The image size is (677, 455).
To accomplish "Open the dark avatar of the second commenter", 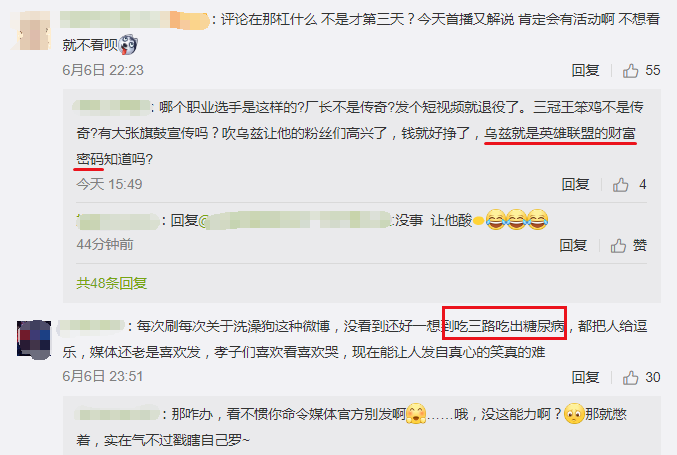I will click(34, 340).
